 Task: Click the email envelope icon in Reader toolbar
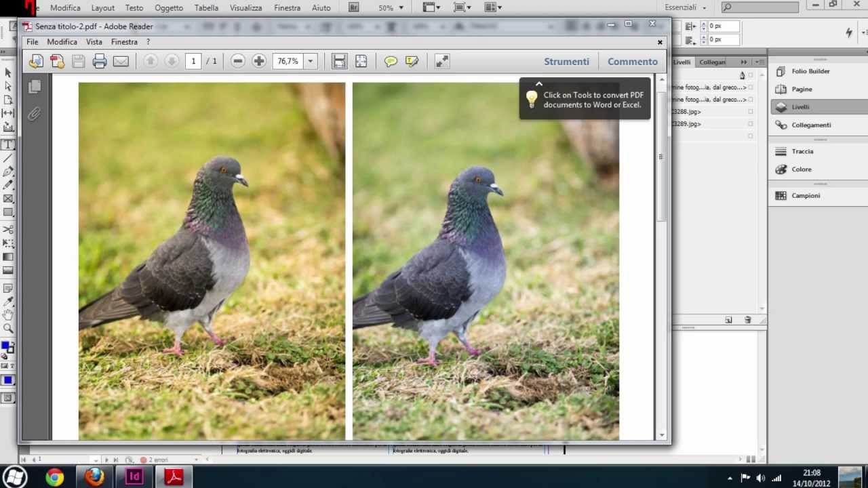click(x=121, y=62)
